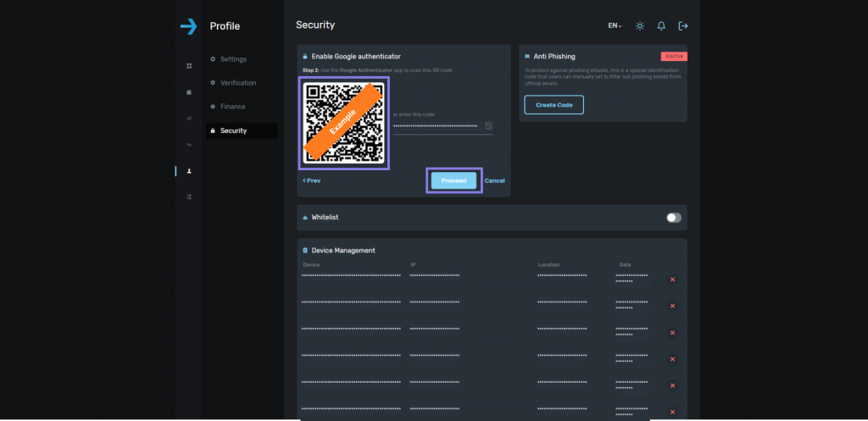
Task: Open the dashboard grid icon in sidebar
Action: coord(189,66)
